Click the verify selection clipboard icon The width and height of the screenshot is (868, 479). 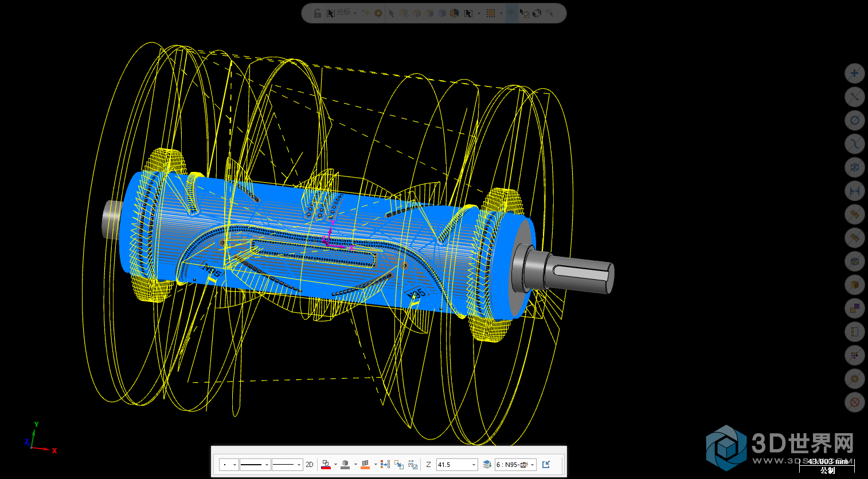pos(525,13)
